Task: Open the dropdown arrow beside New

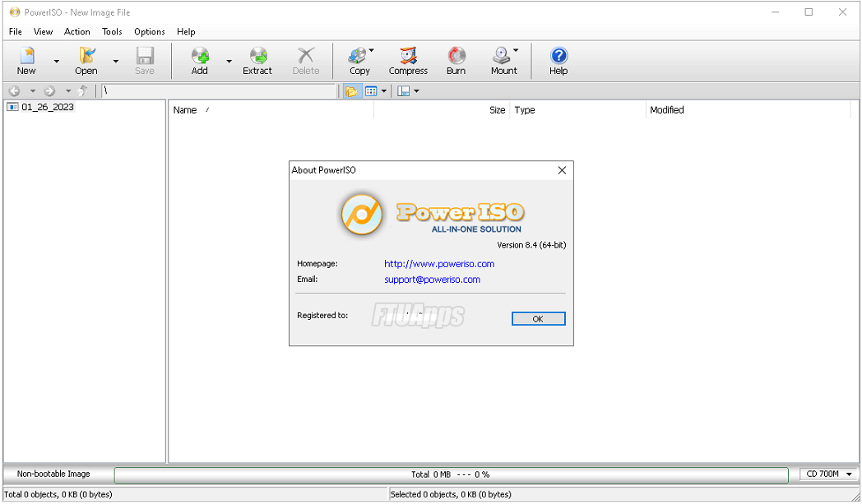Action: (x=56, y=62)
